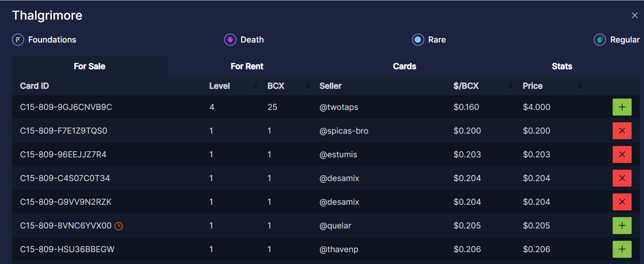Add @quelar card with green plus

622,226
